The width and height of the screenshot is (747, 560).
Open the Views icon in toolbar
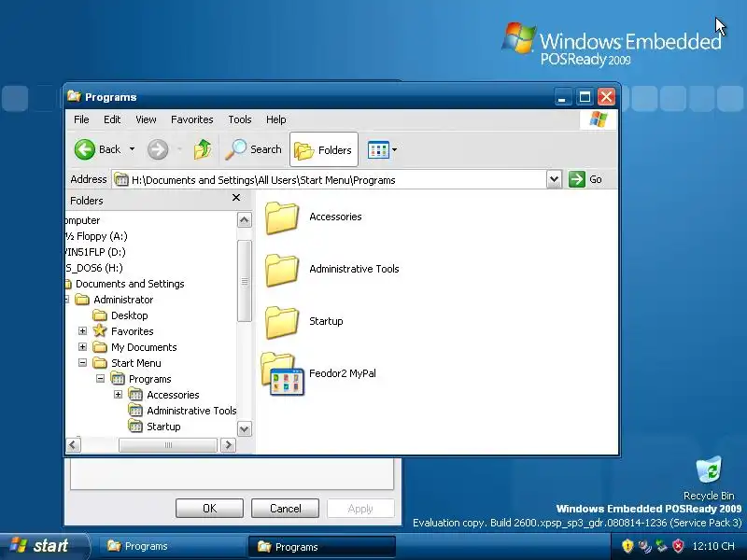pos(378,149)
